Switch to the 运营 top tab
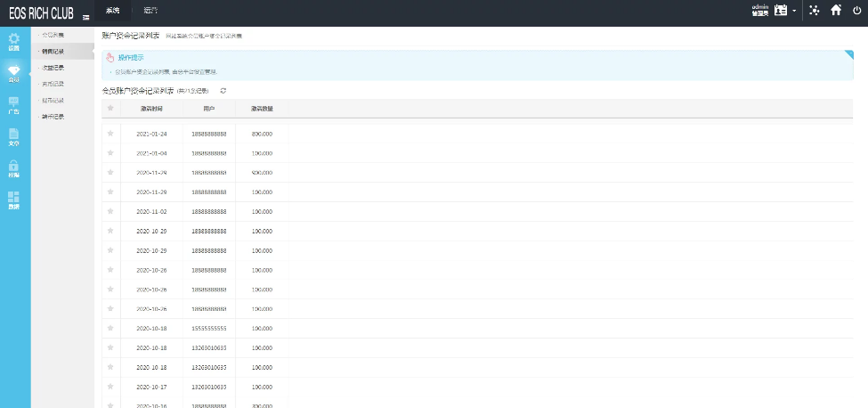 pyautogui.click(x=150, y=11)
